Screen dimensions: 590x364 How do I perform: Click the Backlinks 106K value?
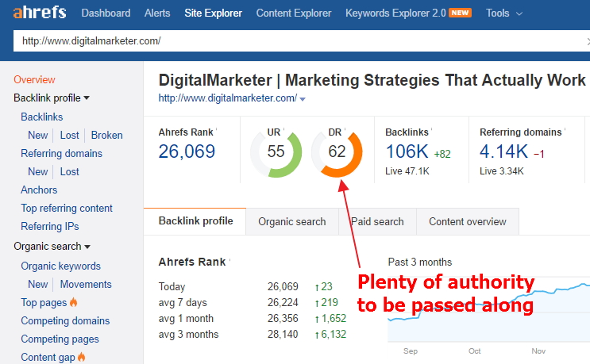(407, 151)
